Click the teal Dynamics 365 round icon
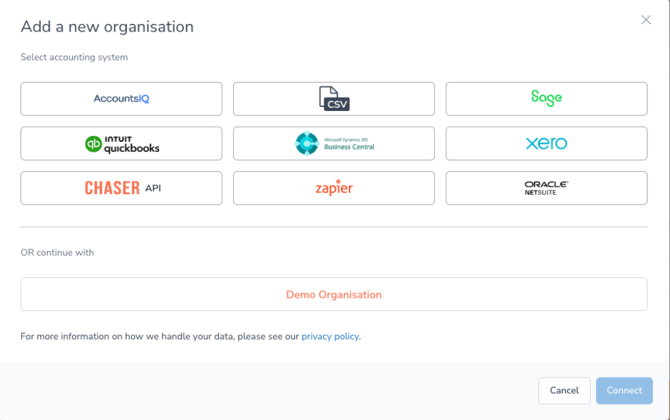 306,144
